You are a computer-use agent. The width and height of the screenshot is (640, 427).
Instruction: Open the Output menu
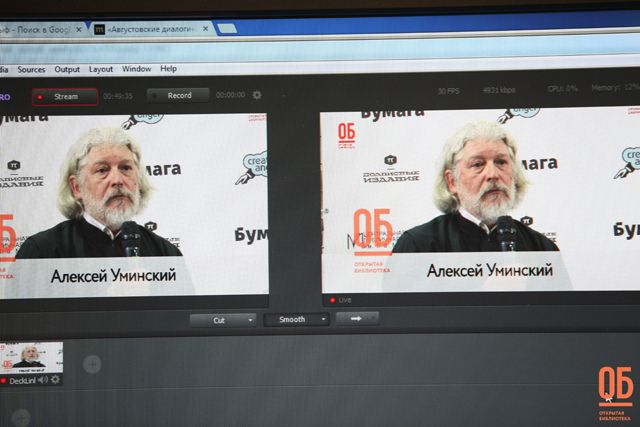coord(67,69)
